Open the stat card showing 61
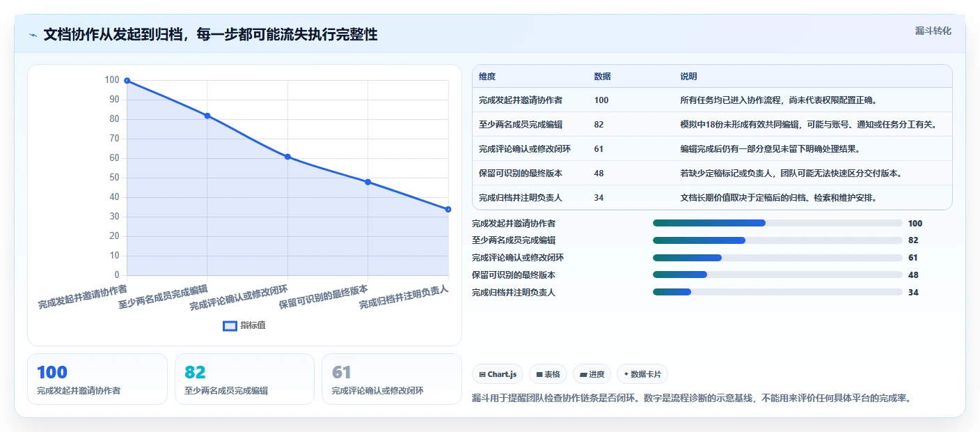This screenshot has height=432, width=980. click(392, 379)
